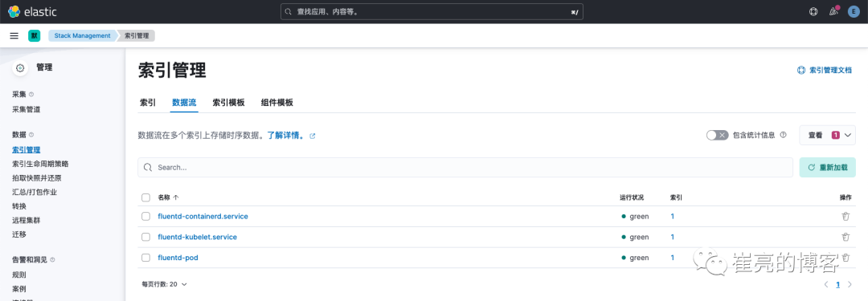Open the user avatar E menu
This screenshot has width=868, height=301.
(854, 11)
